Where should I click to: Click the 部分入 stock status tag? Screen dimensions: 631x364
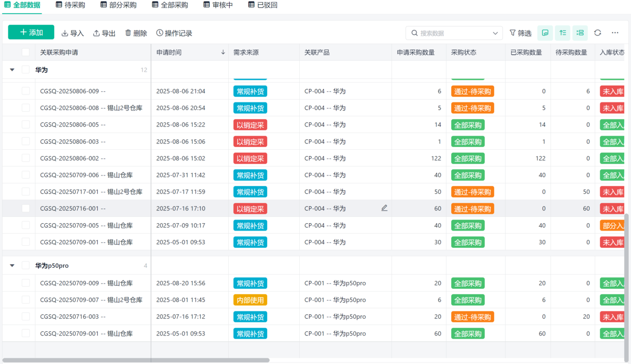point(613,225)
